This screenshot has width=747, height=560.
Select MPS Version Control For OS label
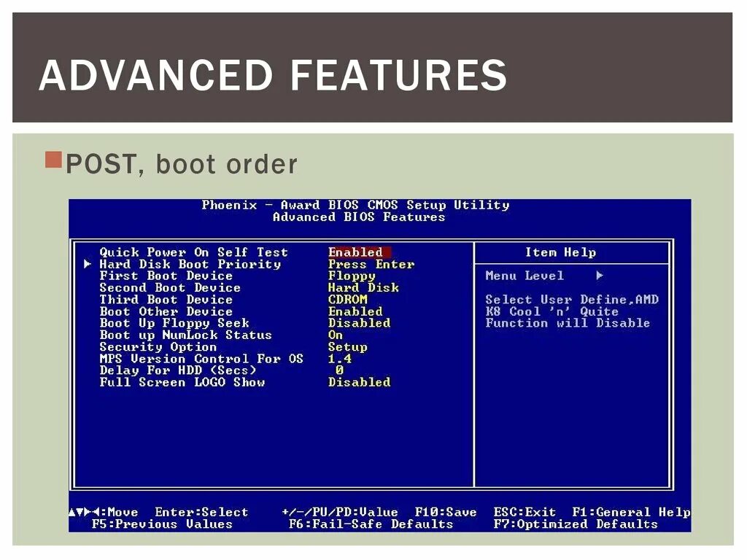(201, 359)
